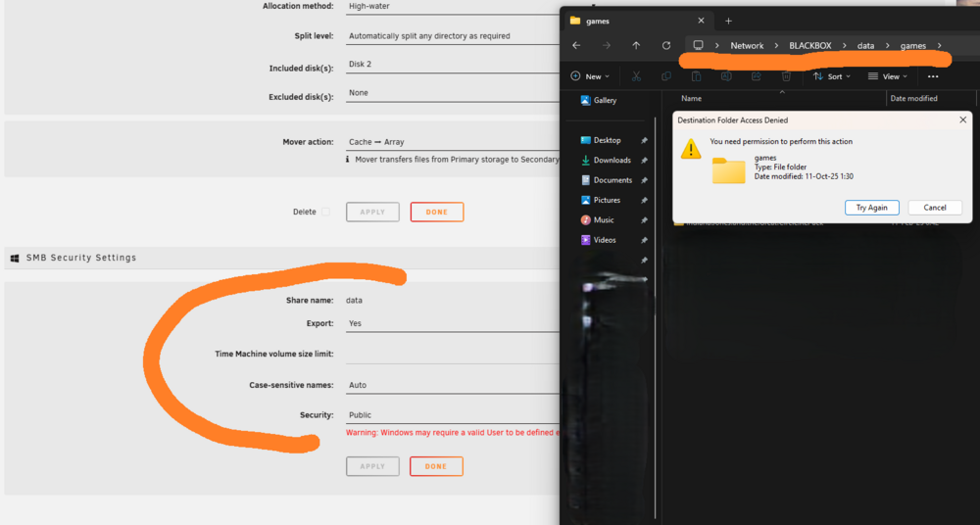Open the Sort dropdown in Explorer
The width and height of the screenshot is (980, 525).
coord(832,76)
